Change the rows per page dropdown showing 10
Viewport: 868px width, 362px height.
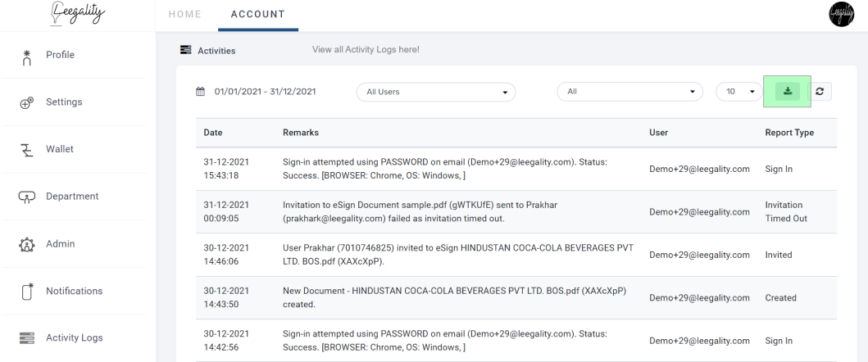(x=739, y=92)
